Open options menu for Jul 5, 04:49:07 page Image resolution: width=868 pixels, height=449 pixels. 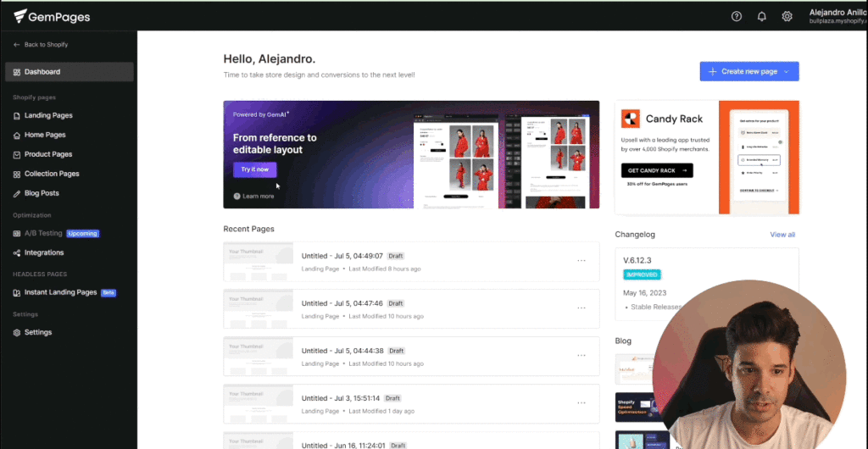tap(581, 260)
